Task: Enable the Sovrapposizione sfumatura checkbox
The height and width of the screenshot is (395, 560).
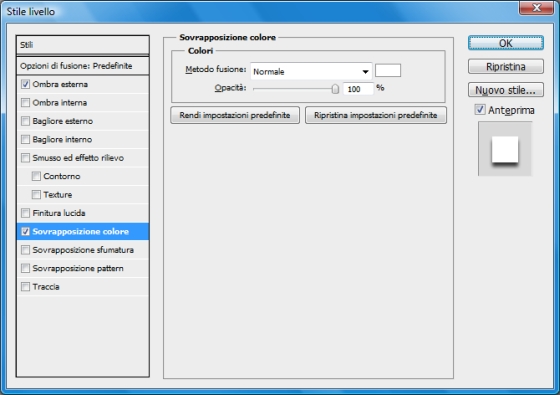Action: pyautogui.click(x=25, y=250)
